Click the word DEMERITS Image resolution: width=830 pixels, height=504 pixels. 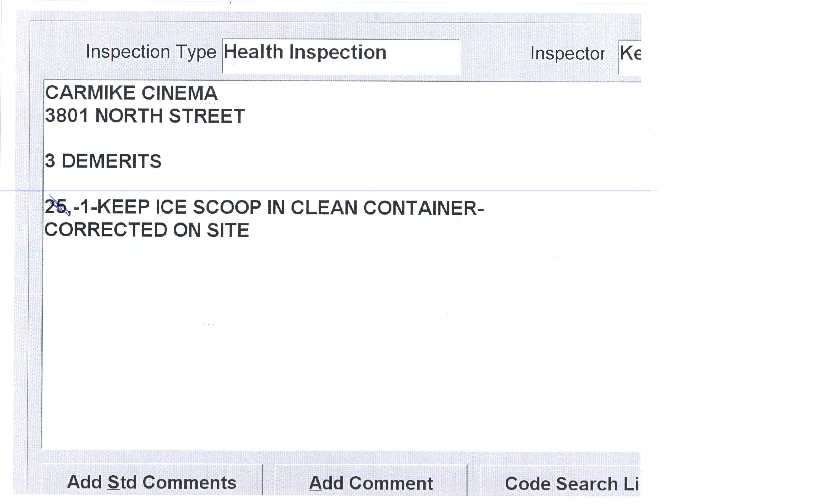click(111, 161)
